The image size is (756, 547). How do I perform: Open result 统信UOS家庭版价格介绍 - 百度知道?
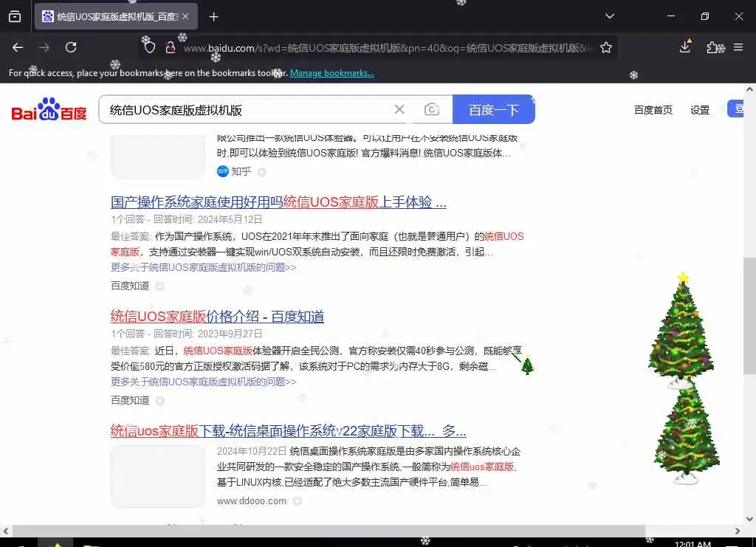[x=217, y=316]
